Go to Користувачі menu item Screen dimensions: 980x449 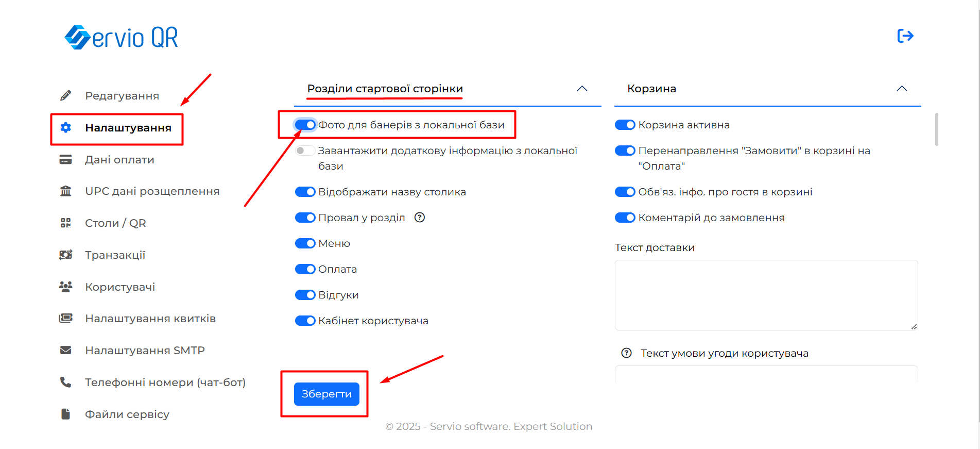click(x=120, y=287)
